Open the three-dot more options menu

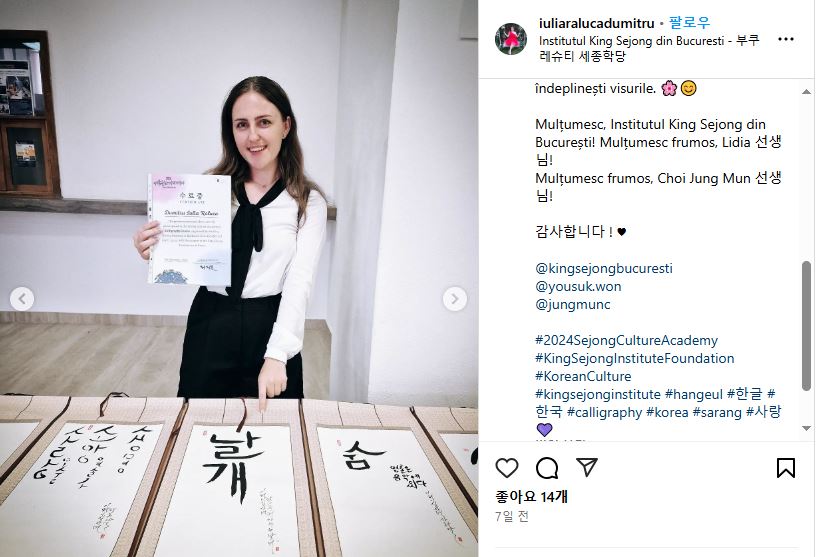[x=786, y=39]
